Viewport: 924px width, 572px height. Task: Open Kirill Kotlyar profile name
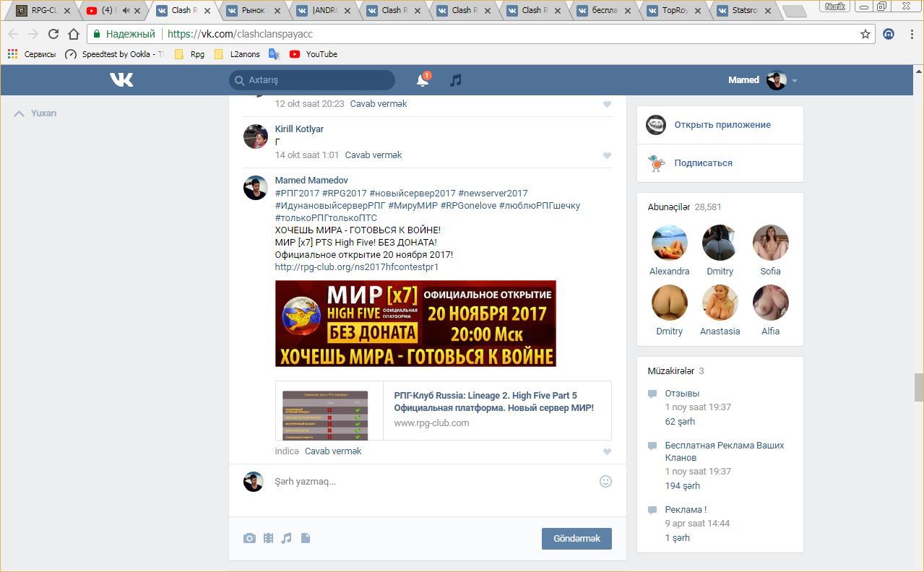coord(299,129)
